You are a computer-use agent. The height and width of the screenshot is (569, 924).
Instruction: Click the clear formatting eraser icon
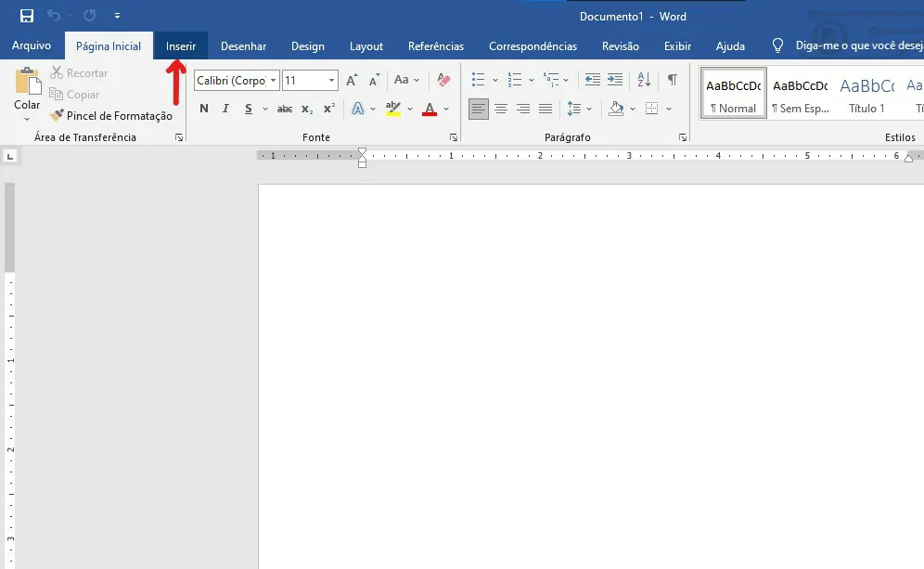point(443,80)
